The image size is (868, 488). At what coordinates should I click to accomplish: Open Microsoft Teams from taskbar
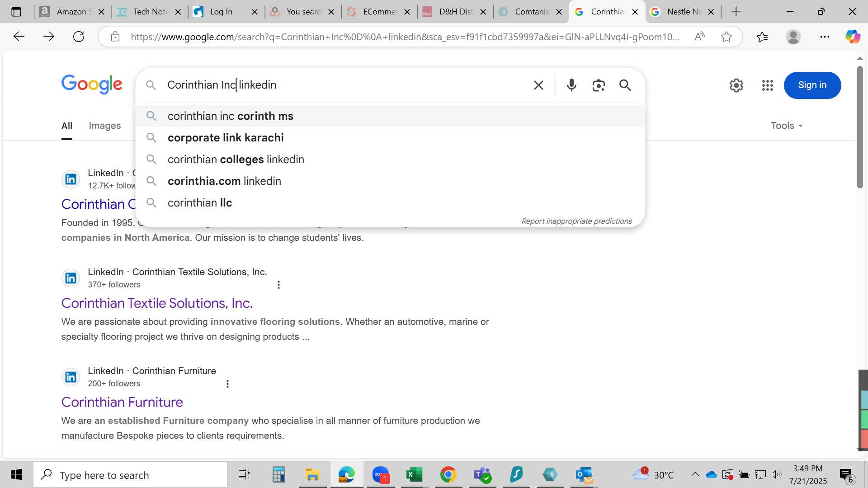482,475
